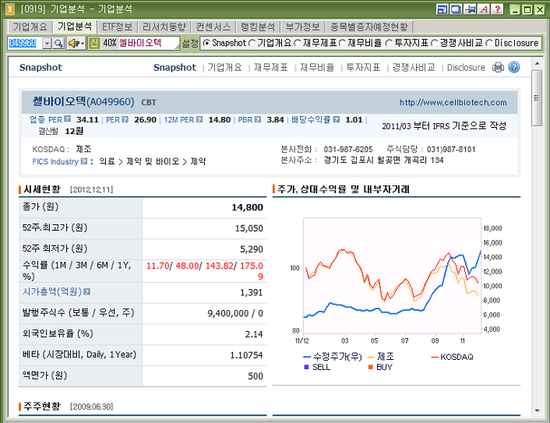Click help icon next to PER 26.90
550x423 pixels.
(x=125, y=119)
